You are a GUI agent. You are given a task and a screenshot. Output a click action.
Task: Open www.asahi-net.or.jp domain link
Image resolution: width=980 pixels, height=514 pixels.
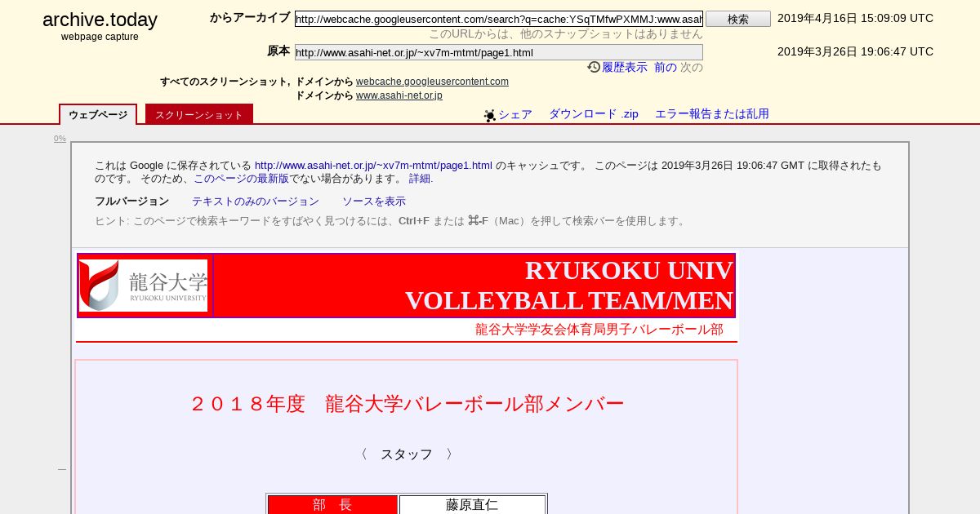coord(399,95)
